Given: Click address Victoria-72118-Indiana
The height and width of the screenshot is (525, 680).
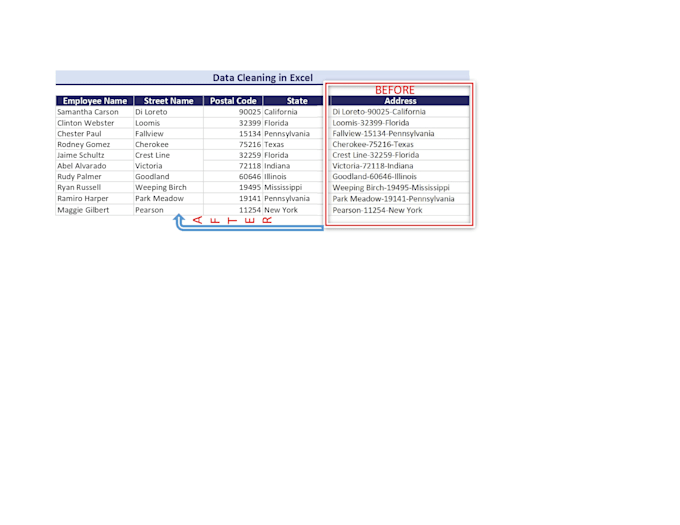Looking at the screenshot, I should [399, 166].
